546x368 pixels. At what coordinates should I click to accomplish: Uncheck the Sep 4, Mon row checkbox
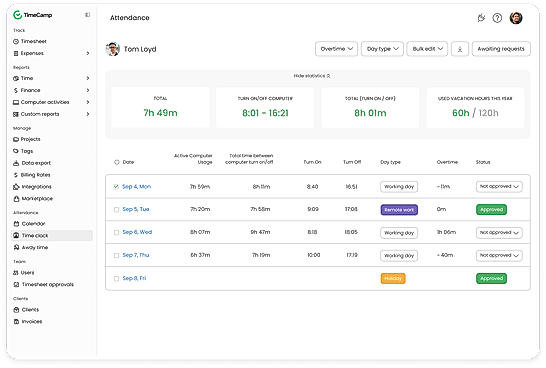click(x=116, y=187)
